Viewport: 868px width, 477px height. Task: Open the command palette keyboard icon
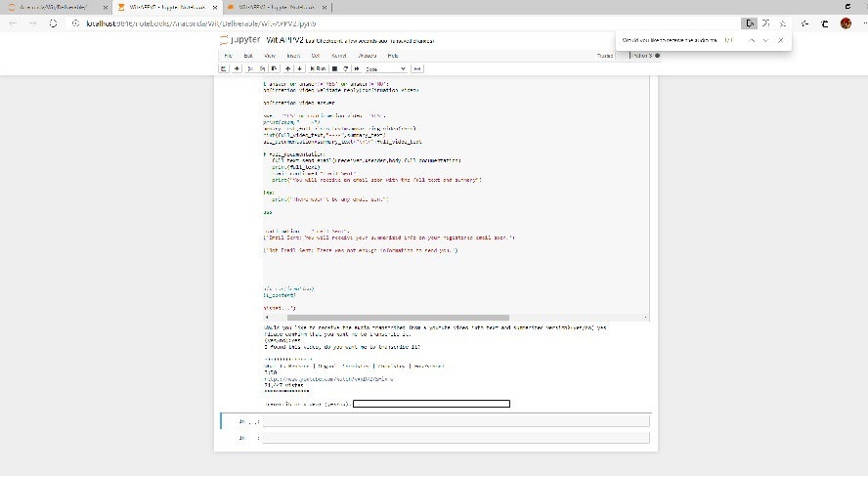[417, 68]
